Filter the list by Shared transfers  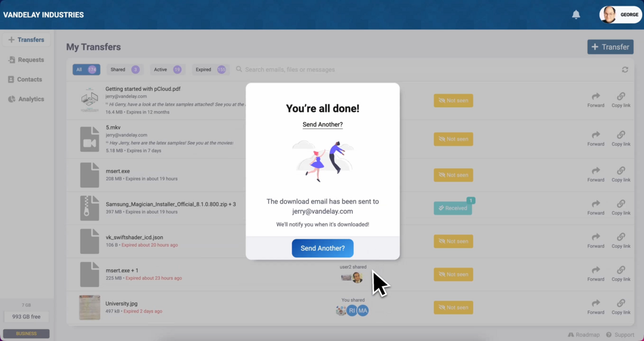tap(124, 70)
